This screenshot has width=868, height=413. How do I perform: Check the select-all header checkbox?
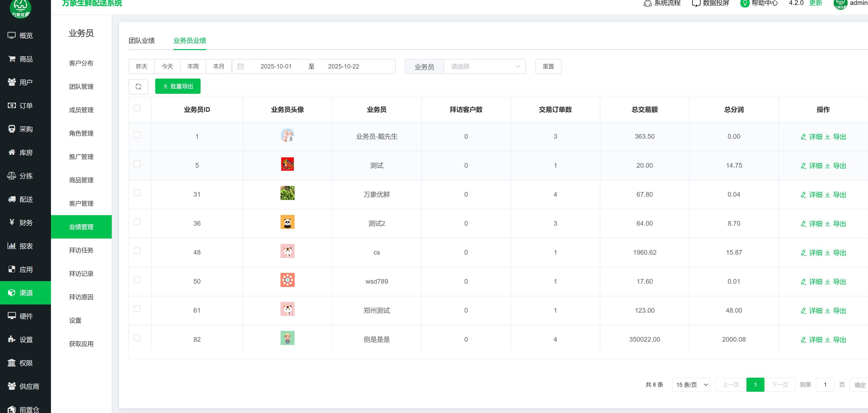[137, 108]
